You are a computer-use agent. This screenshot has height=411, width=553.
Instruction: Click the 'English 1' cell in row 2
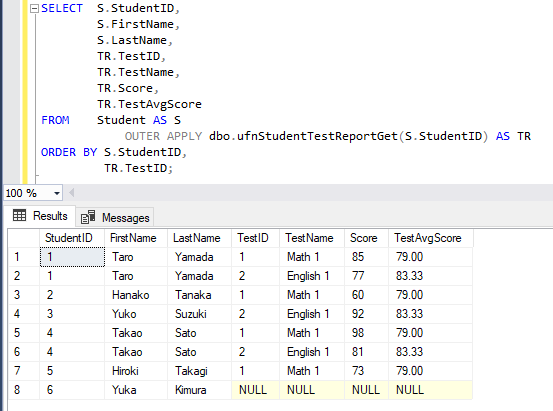coord(312,276)
